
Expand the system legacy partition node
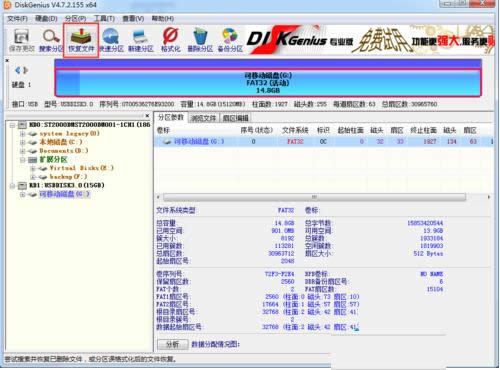click(22, 134)
